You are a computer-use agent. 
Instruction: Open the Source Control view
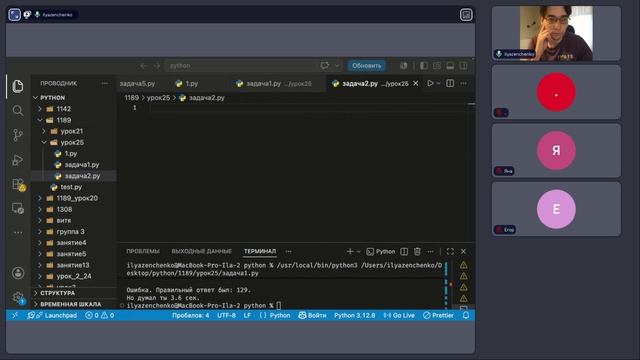point(18,135)
